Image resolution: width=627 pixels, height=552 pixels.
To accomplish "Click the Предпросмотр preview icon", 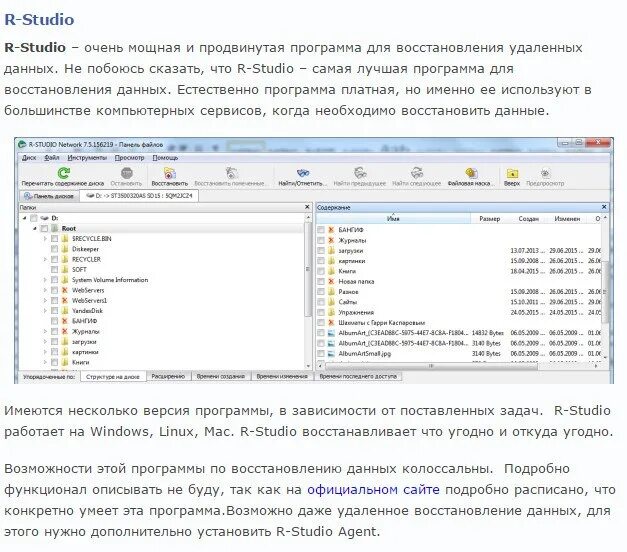I will tap(545, 173).
